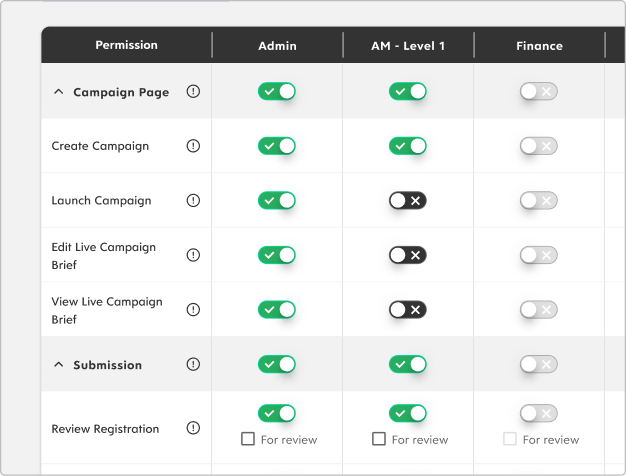
Task: Click info icon next to Launch Campaign
Action: pos(193,200)
